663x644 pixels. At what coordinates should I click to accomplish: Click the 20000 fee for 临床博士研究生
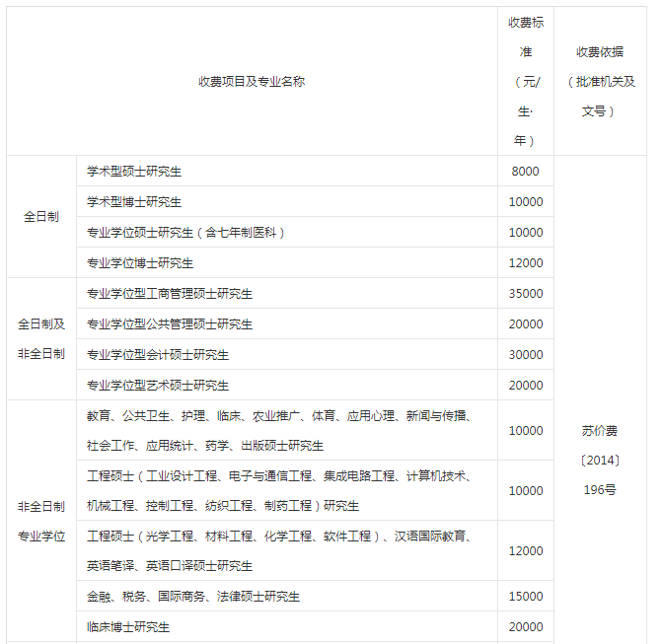click(x=526, y=626)
